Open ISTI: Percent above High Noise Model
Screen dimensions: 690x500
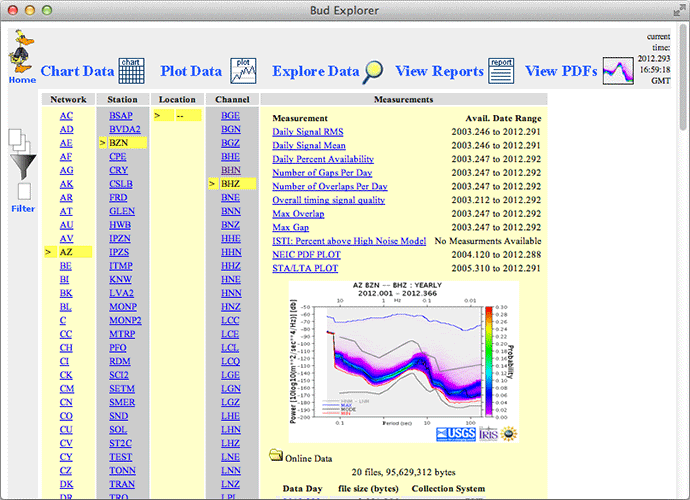[x=349, y=241]
